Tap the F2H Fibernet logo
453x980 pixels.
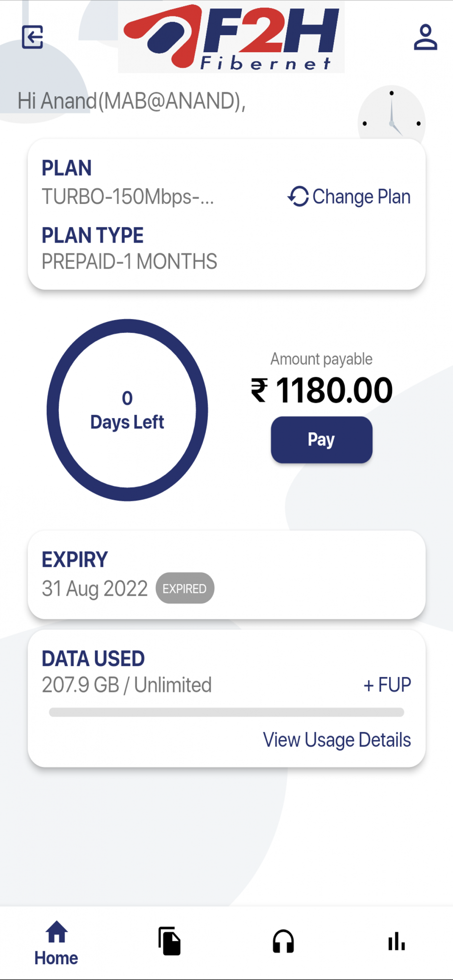coord(231,37)
